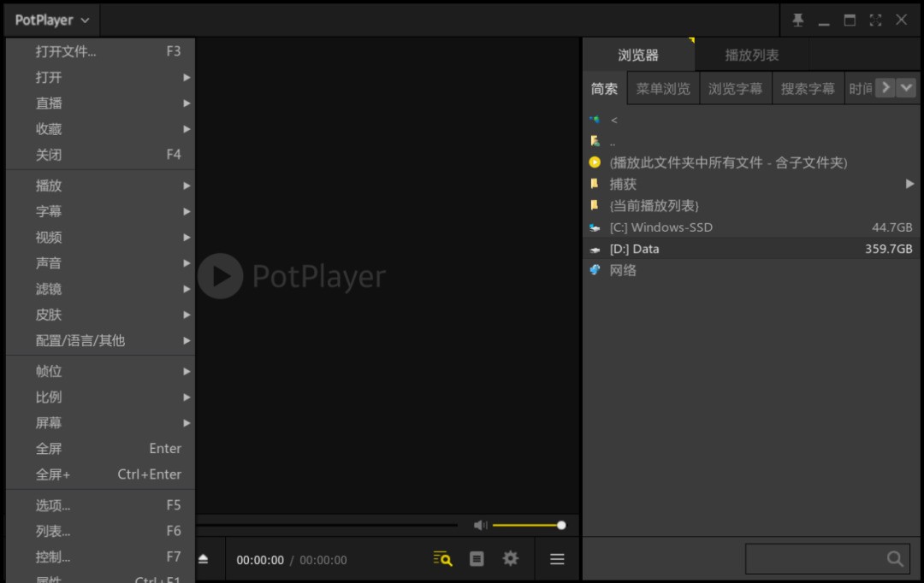Expand the 声音 submenu
924x583 pixels.
[x=101, y=263]
